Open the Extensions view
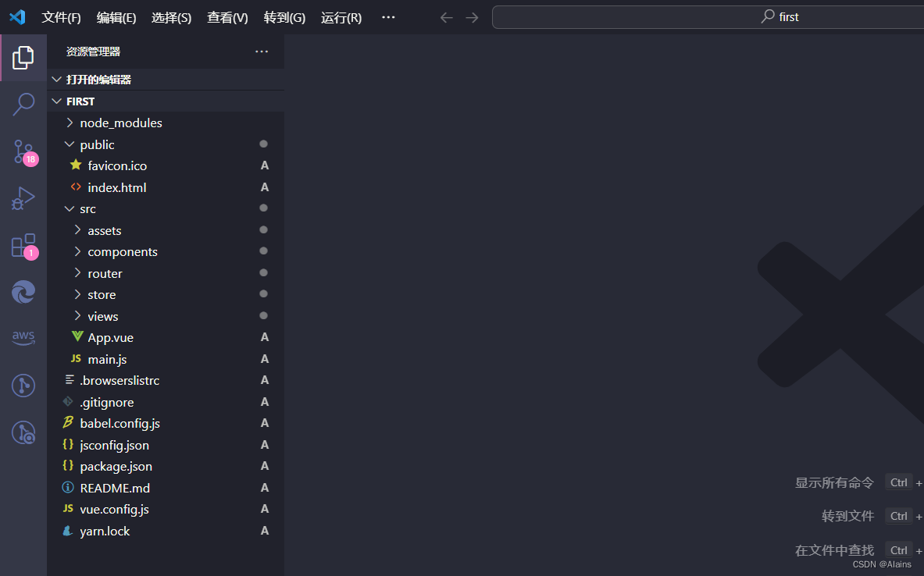924x576 pixels. [23, 244]
